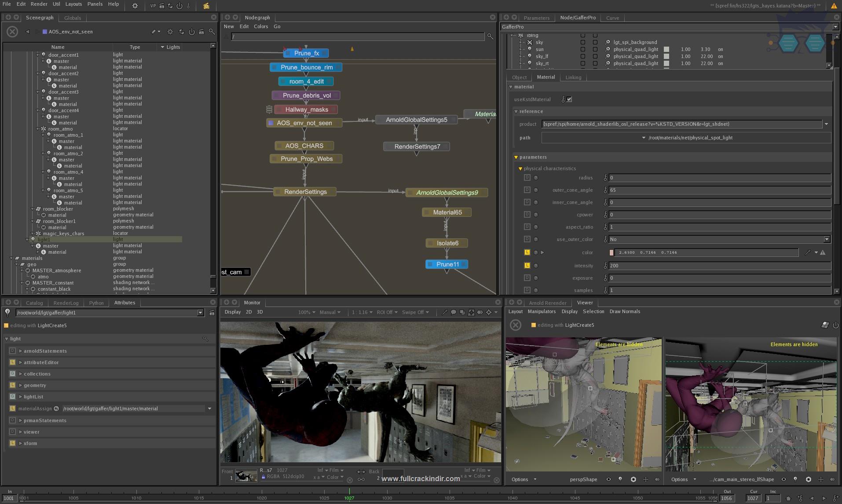The width and height of the screenshot is (842, 504).
Task: Click the Manipulators menu in Viewer
Action: [x=542, y=311]
